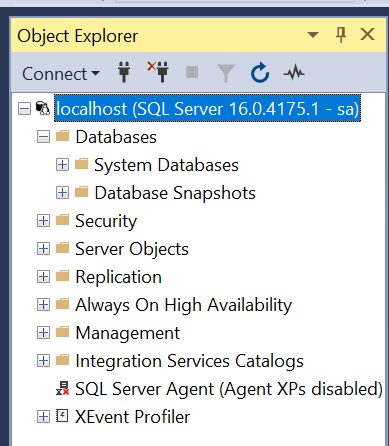Screen dimensions: 389x446
Task: Click the Stop square toolbar icon
Action: click(192, 72)
